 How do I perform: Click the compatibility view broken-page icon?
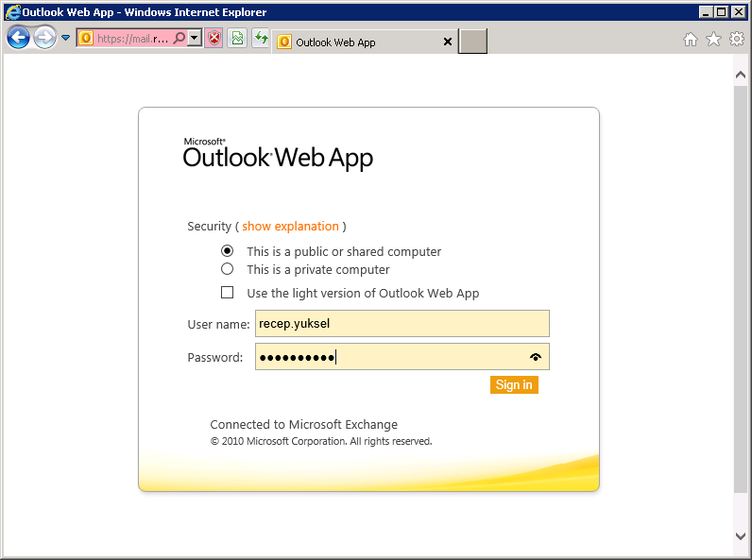237,38
